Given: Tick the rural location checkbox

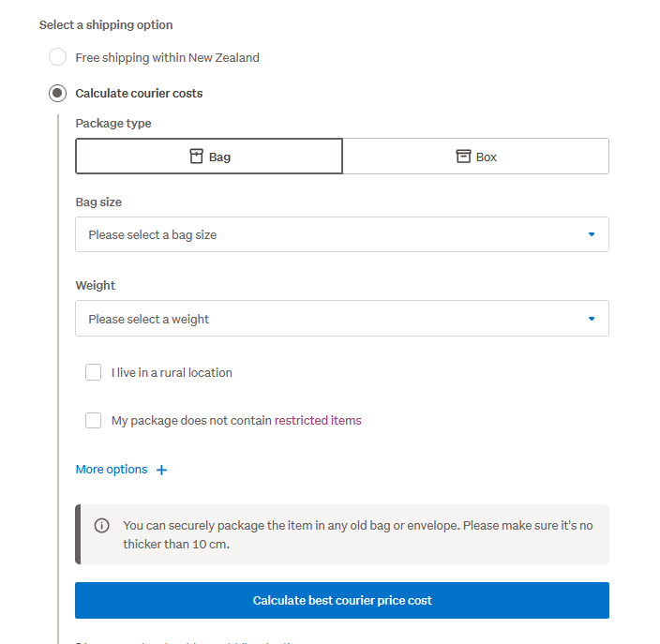Looking at the screenshot, I should coord(94,372).
